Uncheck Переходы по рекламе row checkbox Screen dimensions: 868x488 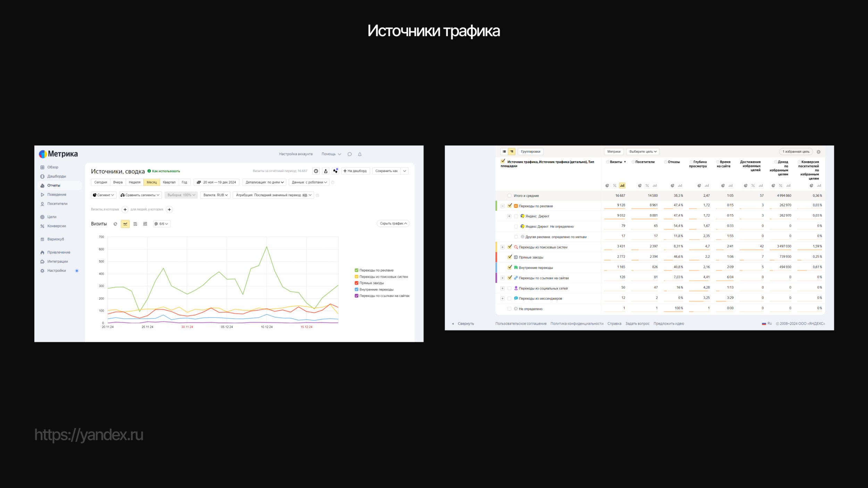pyautogui.click(x=510, y=206)
